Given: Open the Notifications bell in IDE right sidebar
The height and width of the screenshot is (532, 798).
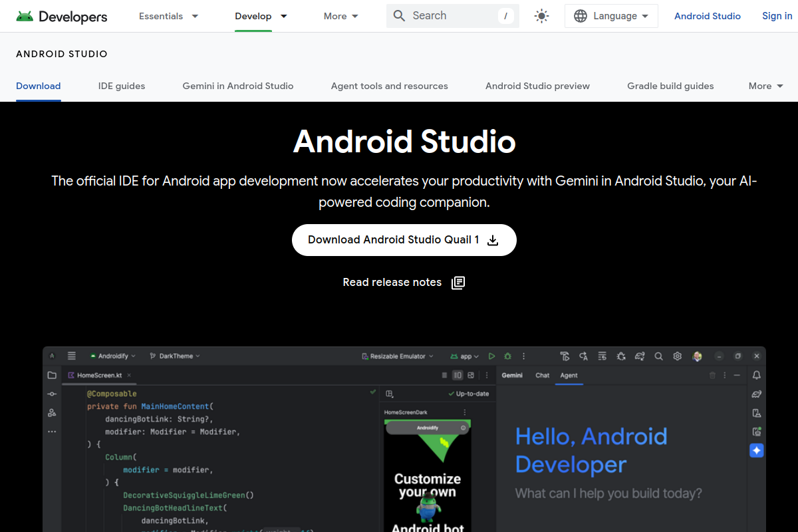Looking at the screenshot, I should click(x=757, y=375).
